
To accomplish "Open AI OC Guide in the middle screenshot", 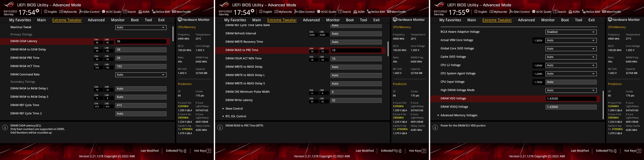I will click(326, 12).
